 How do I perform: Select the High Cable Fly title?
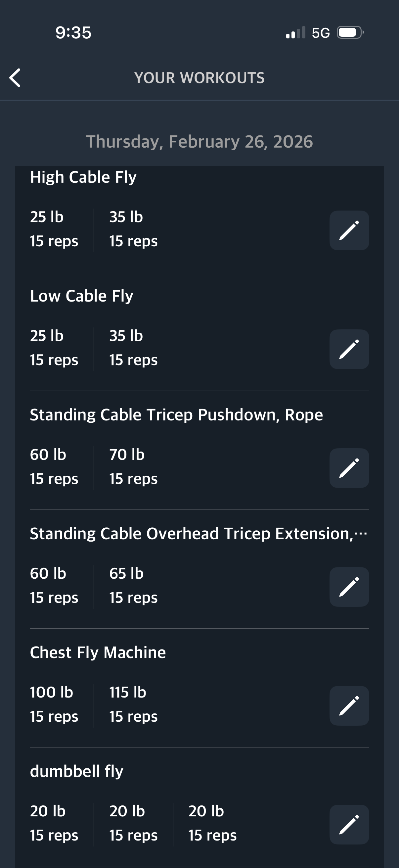click(x=83, y=177)
